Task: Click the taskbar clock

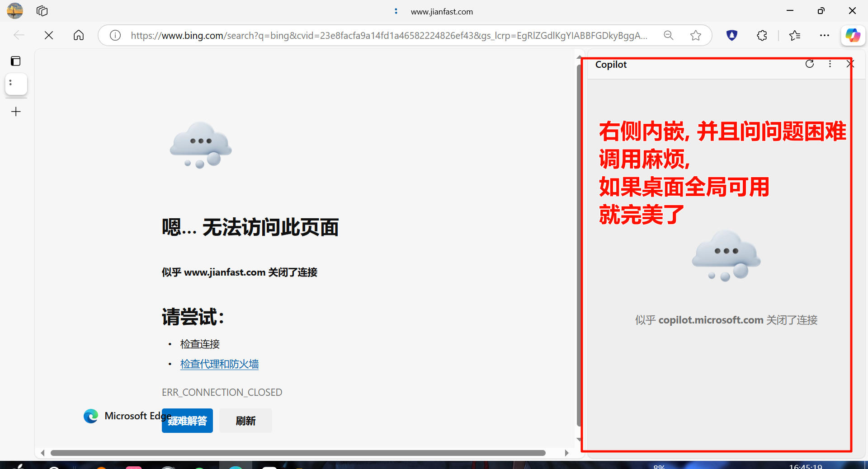Action: [x=806, y=466]
